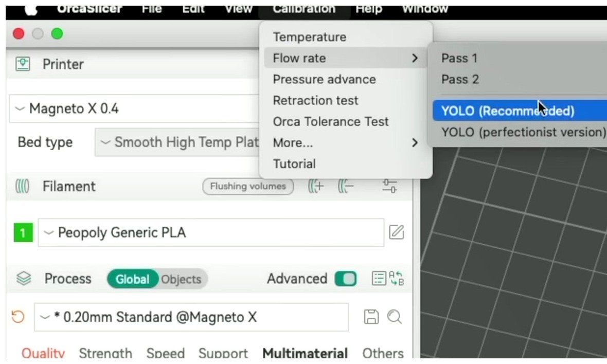Open the File menu
607x364 pixels.
point(152,9)
